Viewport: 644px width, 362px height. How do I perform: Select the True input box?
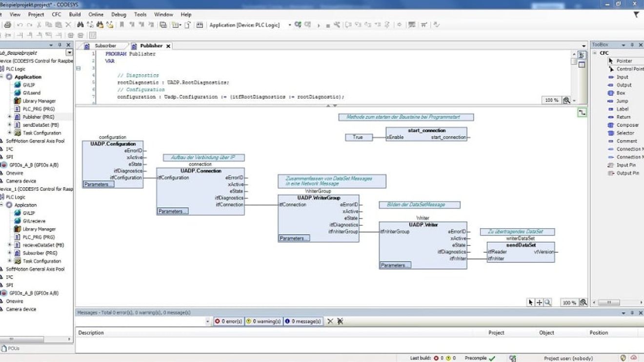tap(359, 137)
